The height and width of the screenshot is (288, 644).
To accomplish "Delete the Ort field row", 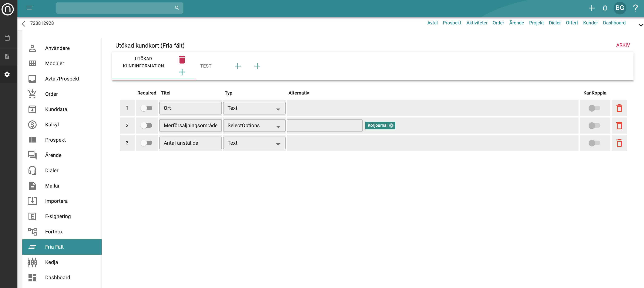I will (x=619, y=108).
